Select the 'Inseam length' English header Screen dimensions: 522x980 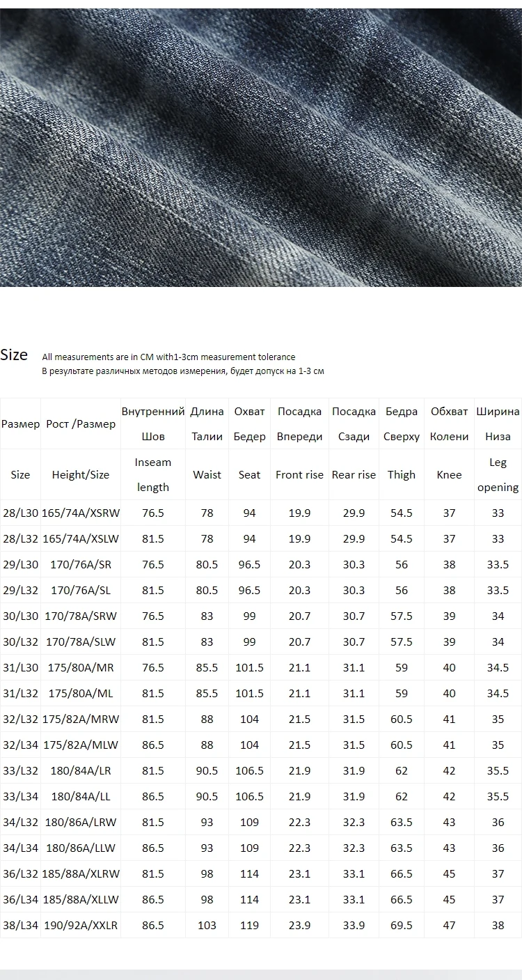click(153, 474)
